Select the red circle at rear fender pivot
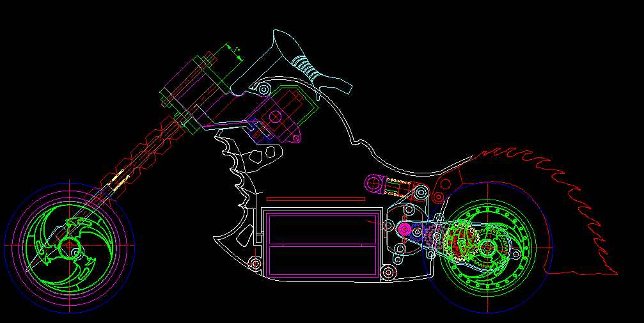The width and height of the screenshot is (644, 323). [438, 197]
